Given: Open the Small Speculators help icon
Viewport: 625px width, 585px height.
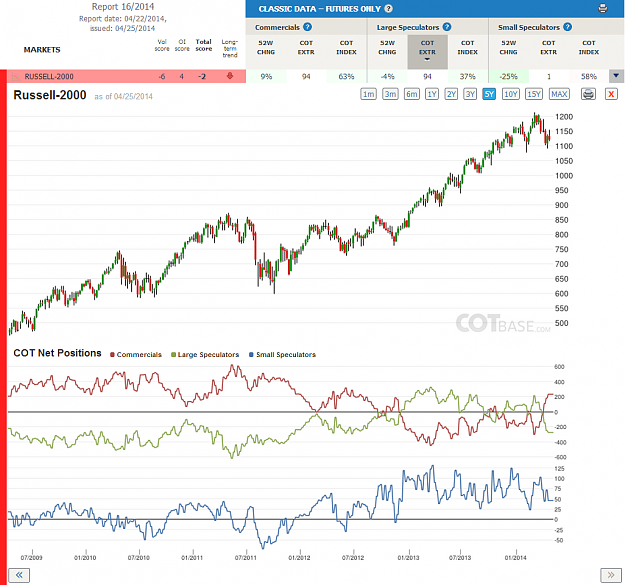Looking at the screenshot, I should [x=568, y=27].
